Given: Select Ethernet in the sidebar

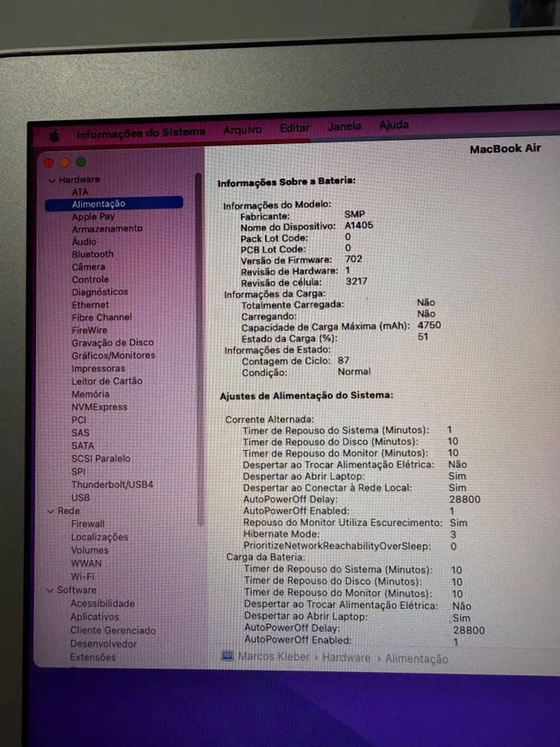Looking at the screenshot, I should point(90,305).
